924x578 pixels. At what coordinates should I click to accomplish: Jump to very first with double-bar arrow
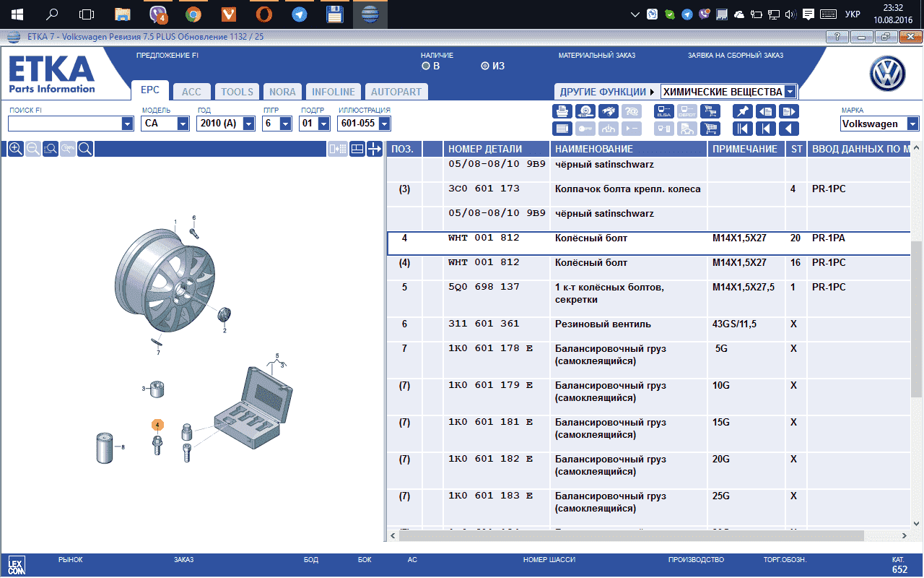[x=742, y=129]
